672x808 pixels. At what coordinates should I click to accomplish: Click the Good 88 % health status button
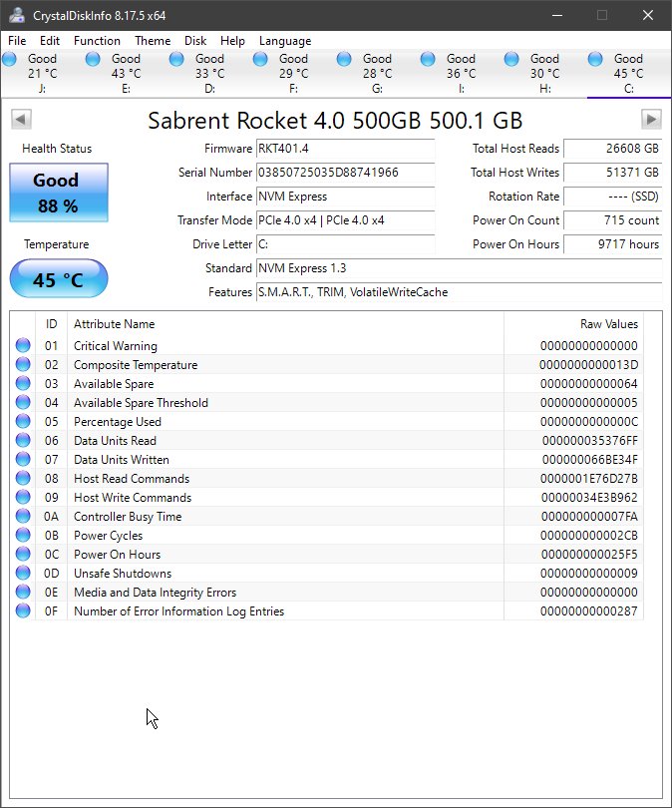[59, 193]
